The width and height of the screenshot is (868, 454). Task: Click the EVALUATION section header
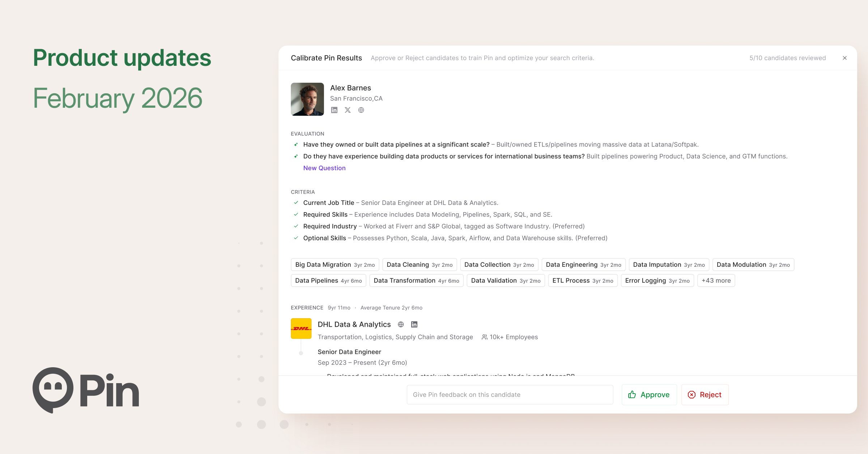pyautogui.click(x=307, y=133)
